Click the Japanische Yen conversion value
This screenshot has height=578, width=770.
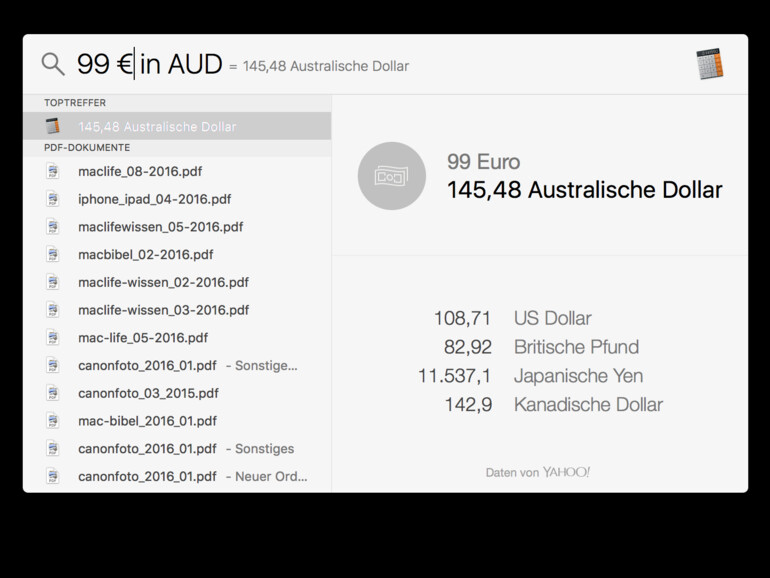click(x=455, y=376)
